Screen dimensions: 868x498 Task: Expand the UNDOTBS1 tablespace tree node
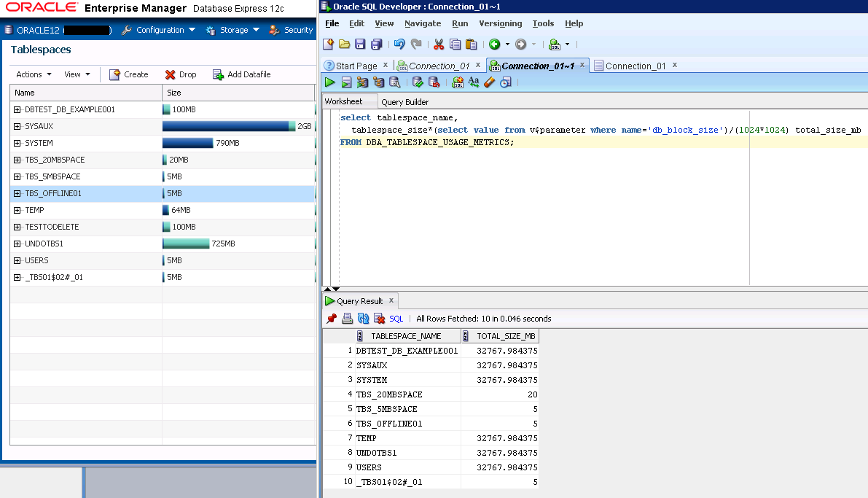click(17, 244)
